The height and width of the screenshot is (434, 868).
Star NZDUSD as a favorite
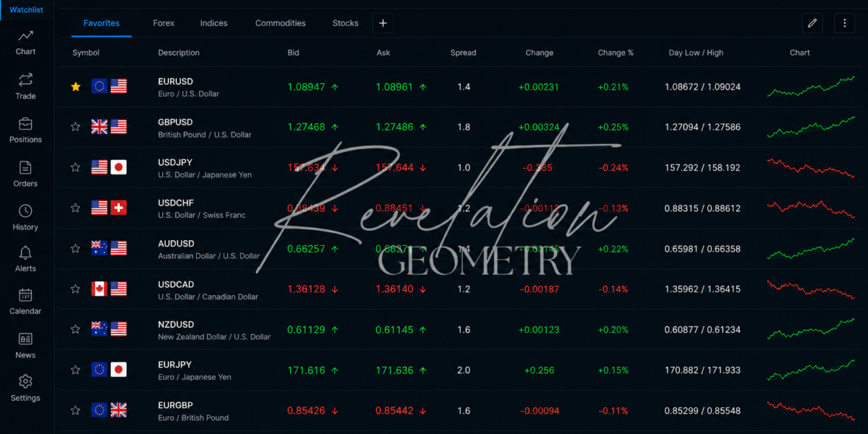click(75, 330)
